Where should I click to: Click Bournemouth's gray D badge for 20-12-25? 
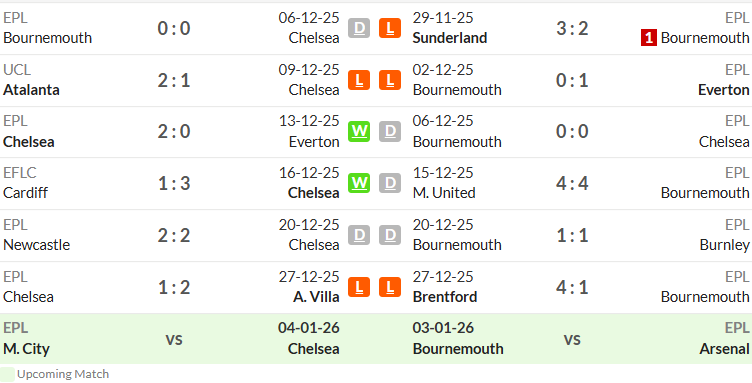(x=390, y=235)
